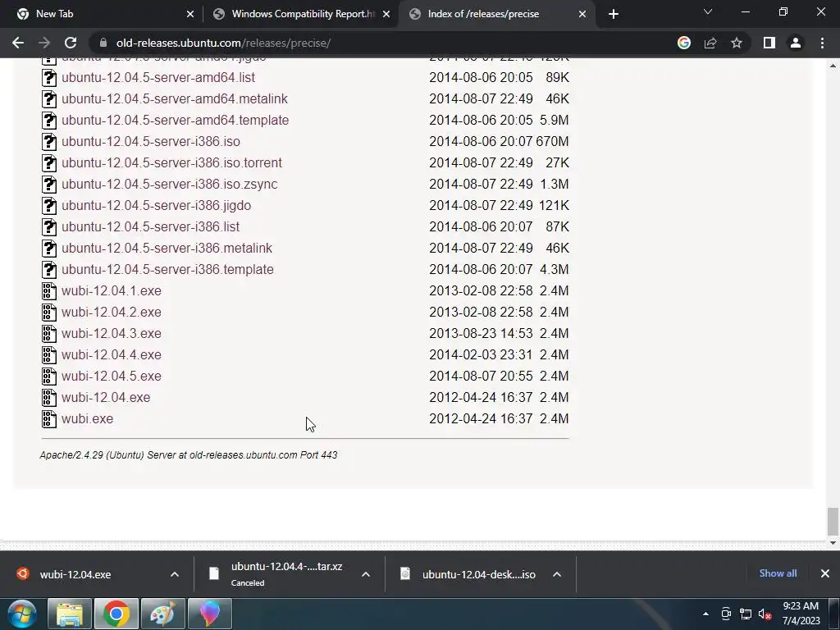Click date 2013-08-23 14:53
840x630 pixels.
coord(481,333)
